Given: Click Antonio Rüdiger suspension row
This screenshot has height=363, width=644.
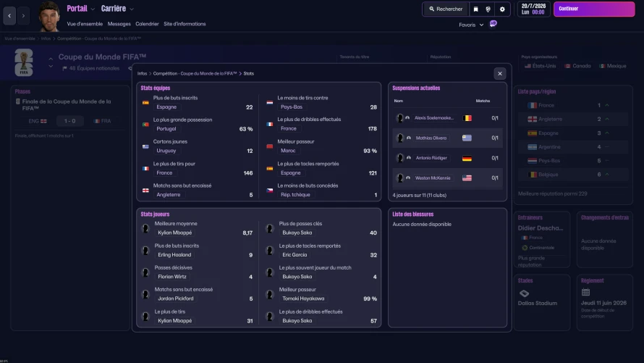Looking at the screenshot, I should tap(447, 158).
